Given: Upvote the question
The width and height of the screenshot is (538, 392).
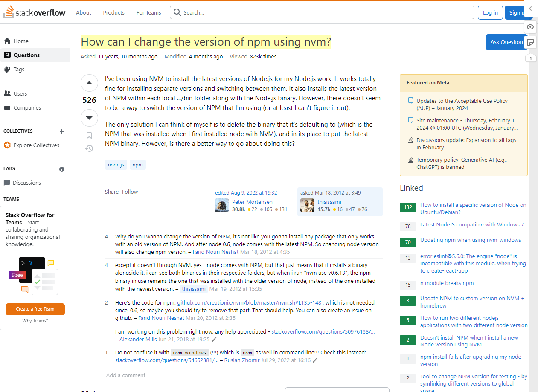Looking at the screenshot, I should [x=89, y=83].
